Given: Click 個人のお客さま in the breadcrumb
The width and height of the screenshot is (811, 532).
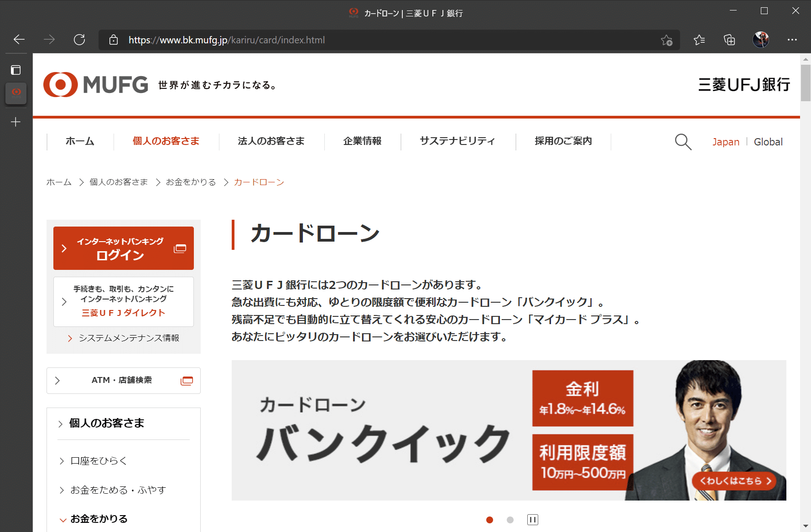Looking at the screenshot, I should [x=119, y=182].
